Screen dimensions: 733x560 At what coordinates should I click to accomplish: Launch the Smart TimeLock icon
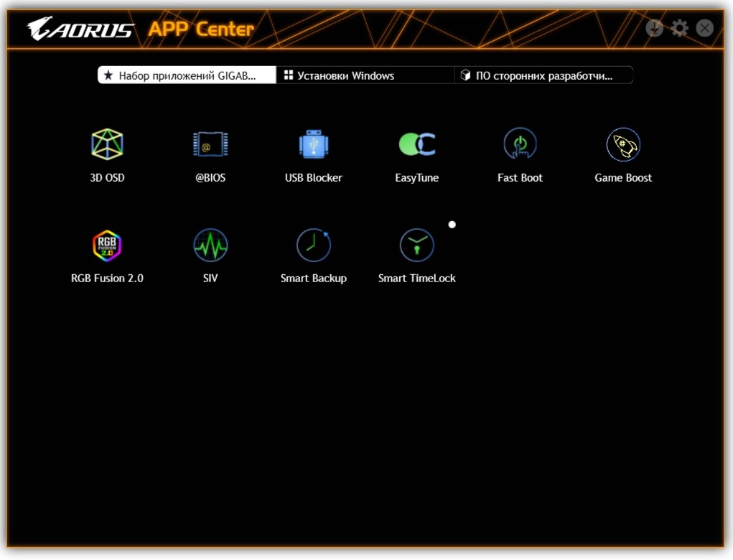[x=417, y=245]
